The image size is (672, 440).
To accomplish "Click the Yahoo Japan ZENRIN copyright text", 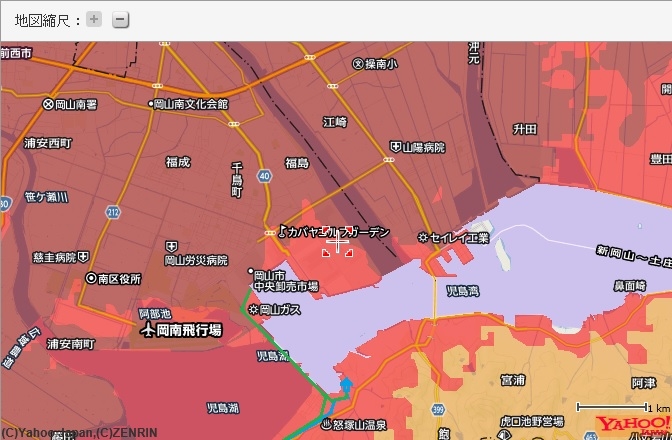I will [79, 433].
